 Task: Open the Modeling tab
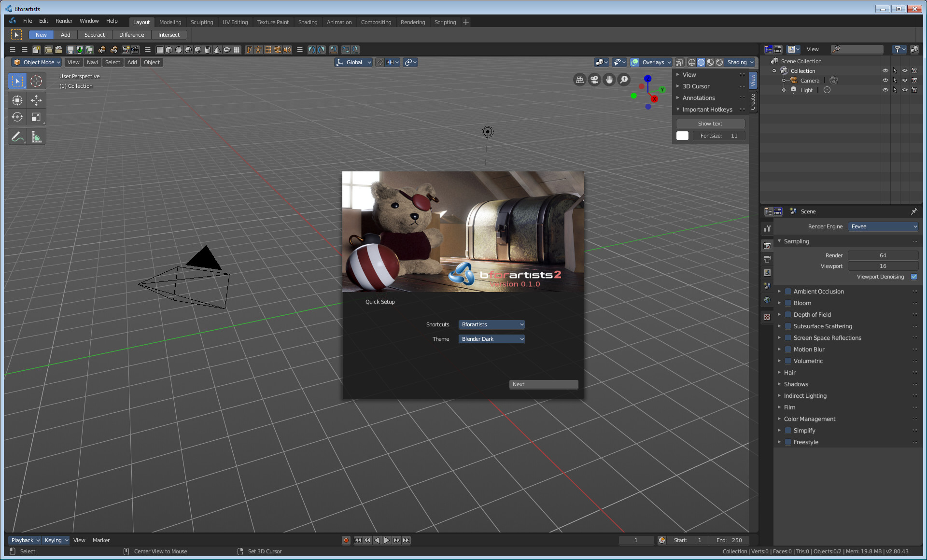(x=169, y=22)
